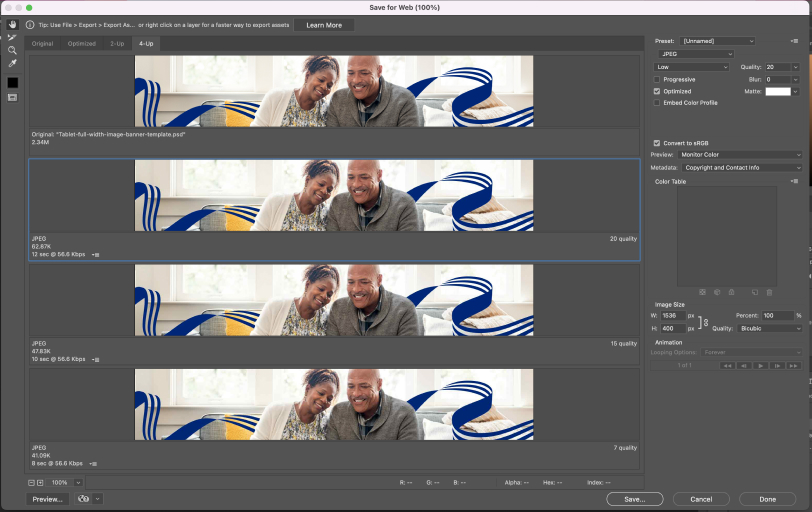Open the Preset dropdown showing [Unnamed]

click(717, 41)
